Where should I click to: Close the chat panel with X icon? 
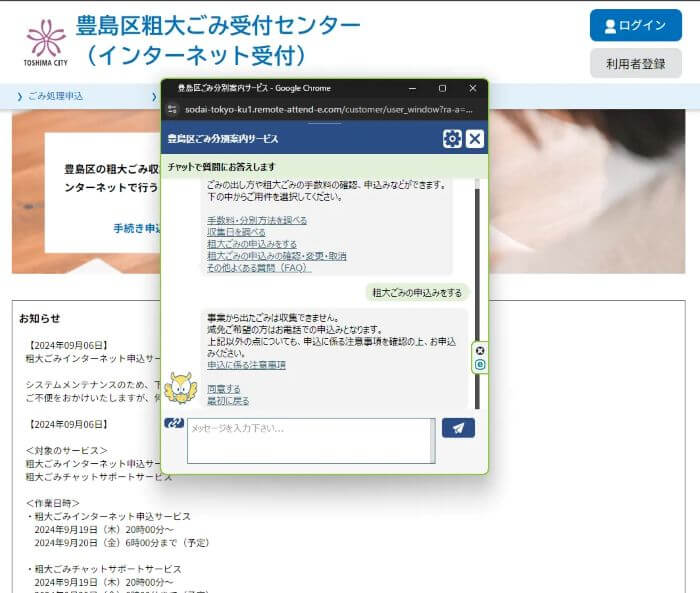[x=475, y=139]
